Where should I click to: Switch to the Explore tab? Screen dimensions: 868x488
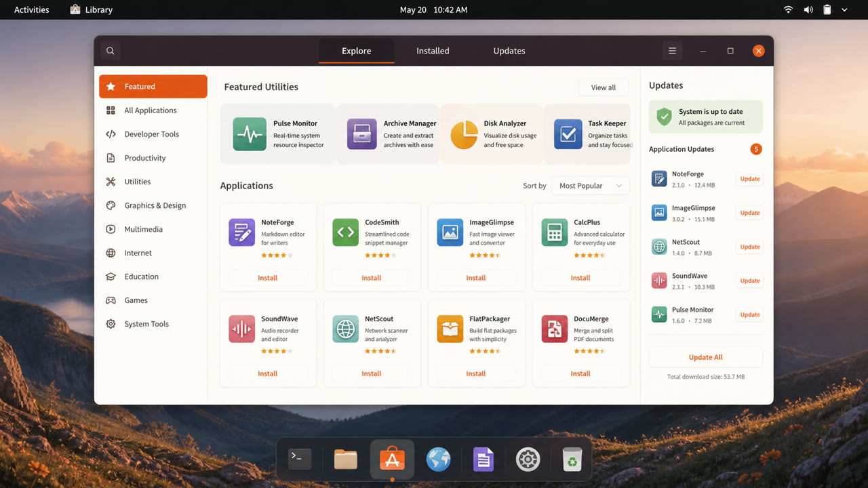click(x=356, y=51)
